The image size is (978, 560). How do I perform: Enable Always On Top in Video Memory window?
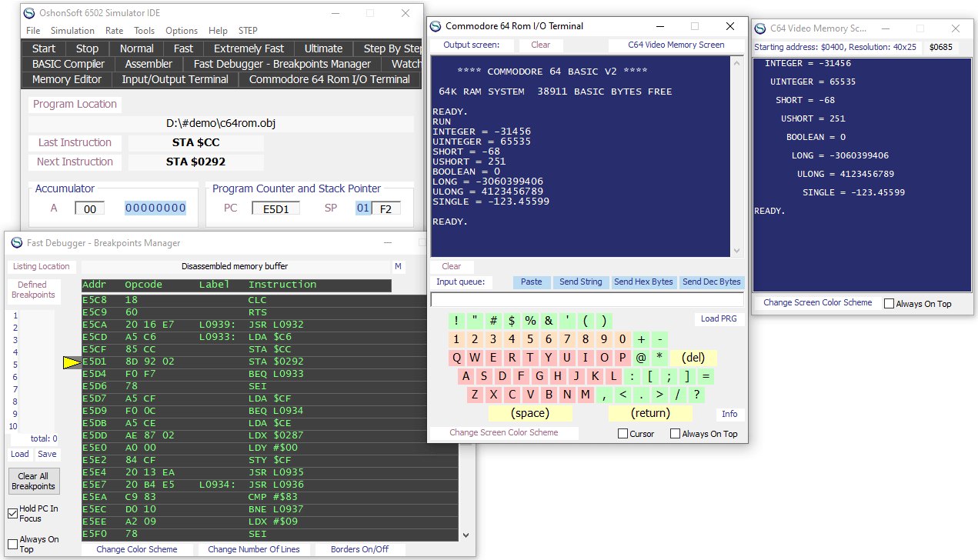(889, 304)
